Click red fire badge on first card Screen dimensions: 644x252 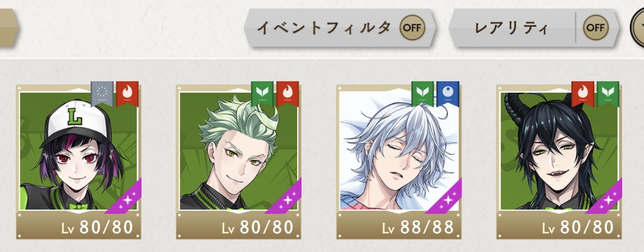click(127, 94)
